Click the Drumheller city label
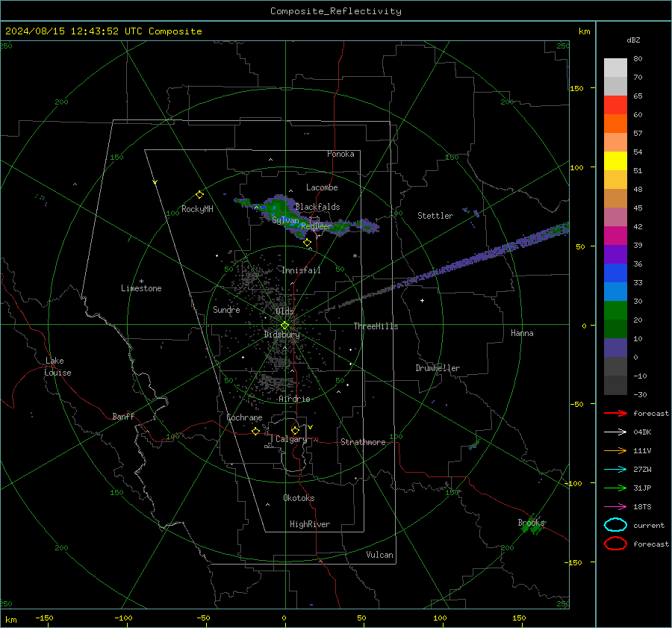The image size is (672, 628). coord(438,368)
